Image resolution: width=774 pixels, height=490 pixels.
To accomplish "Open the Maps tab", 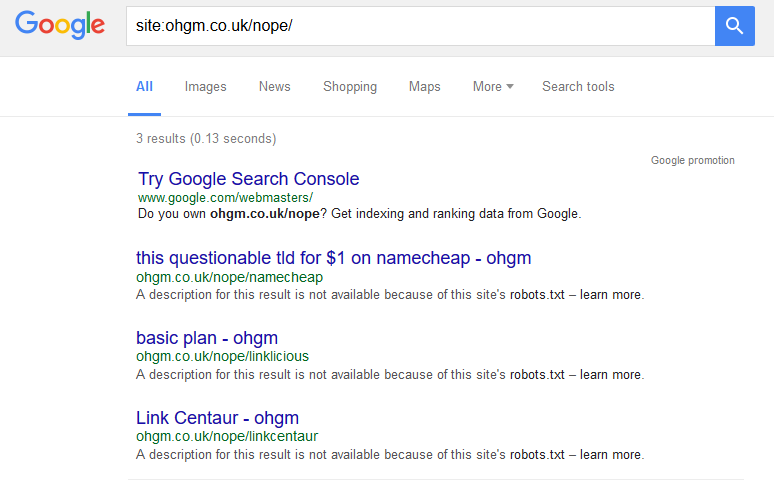I will [x=425, y=87].
